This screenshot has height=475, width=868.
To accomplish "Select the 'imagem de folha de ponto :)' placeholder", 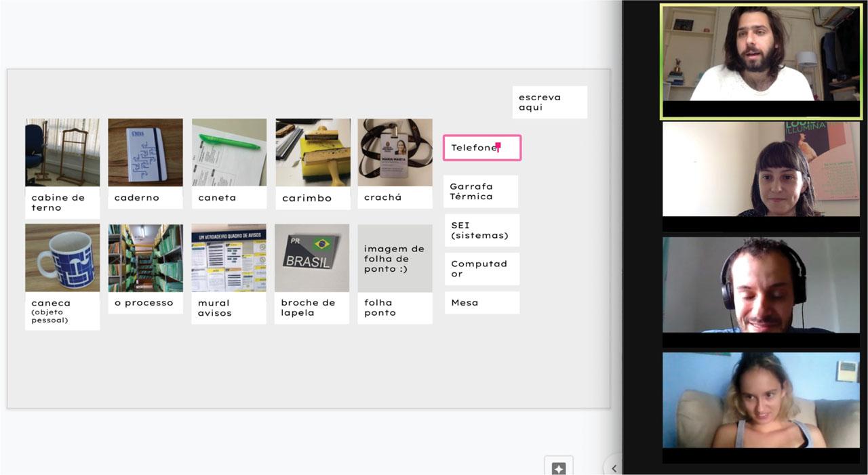I will point(395,258).
